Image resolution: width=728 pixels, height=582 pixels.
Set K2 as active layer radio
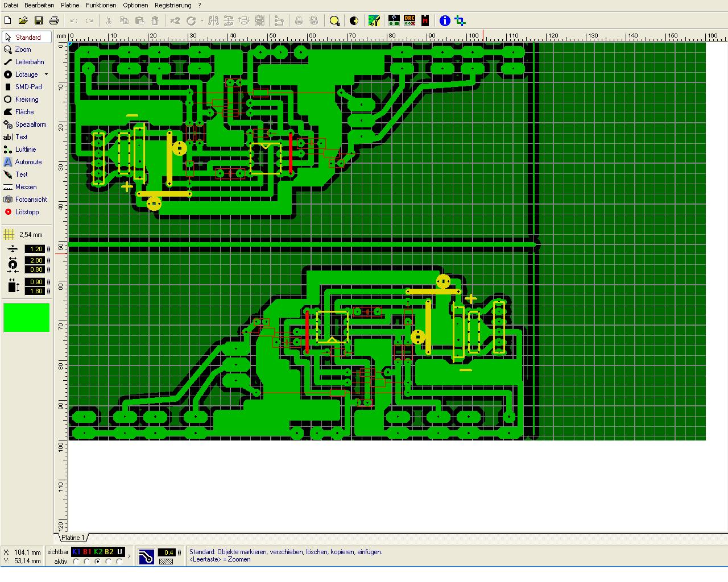[x=98, y=562]
